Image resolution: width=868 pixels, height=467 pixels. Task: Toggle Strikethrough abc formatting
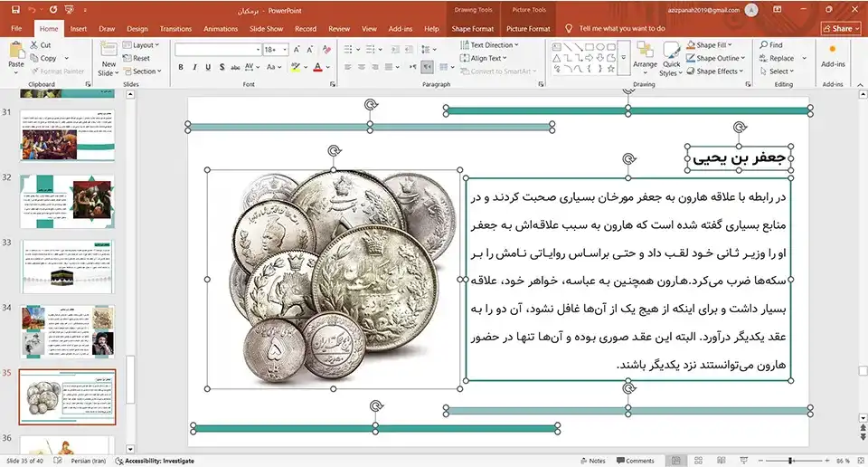point(235,67)
